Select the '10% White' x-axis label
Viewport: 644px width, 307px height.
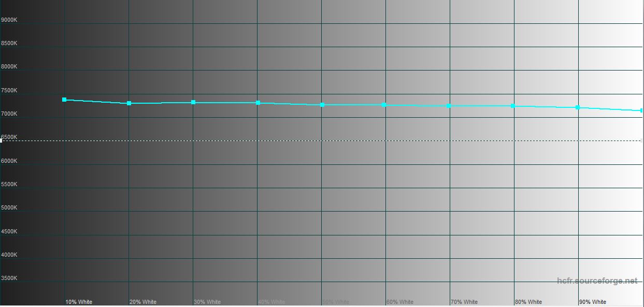click(79, 302)
